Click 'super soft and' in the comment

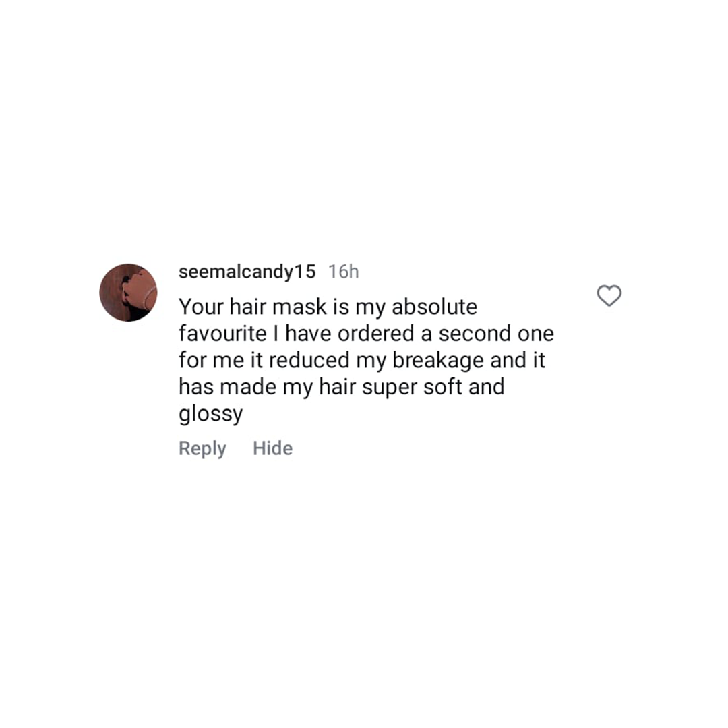click(433, 387)
